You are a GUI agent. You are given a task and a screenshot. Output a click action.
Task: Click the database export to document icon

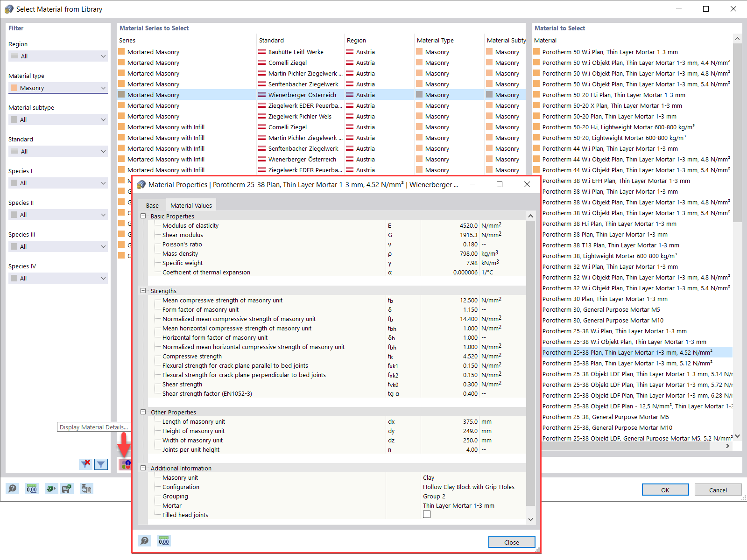pos(86,489)
